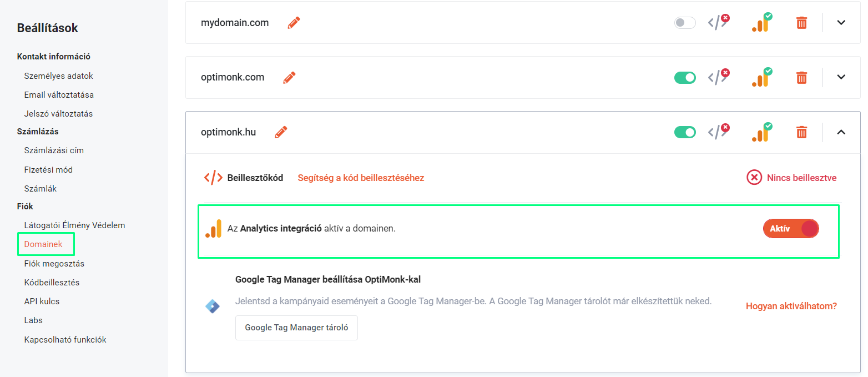Click the Google Tag Manager tároló button
868x377 pixels.
pos(296,328)
